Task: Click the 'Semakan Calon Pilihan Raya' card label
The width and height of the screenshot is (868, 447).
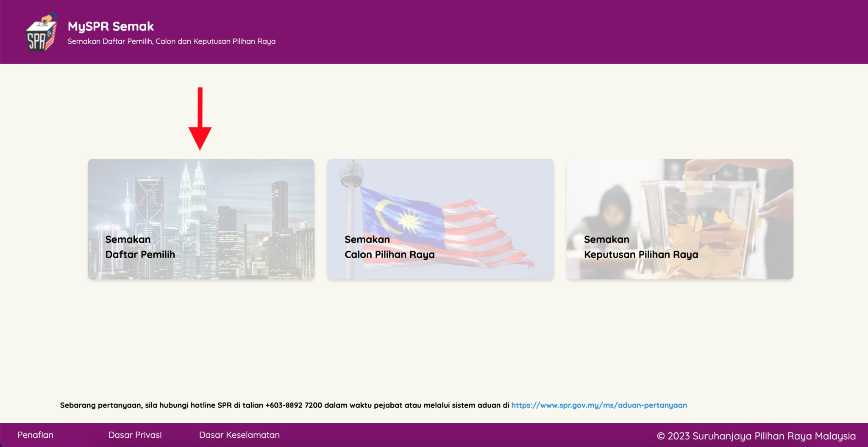Action: [x=389, y=247]
